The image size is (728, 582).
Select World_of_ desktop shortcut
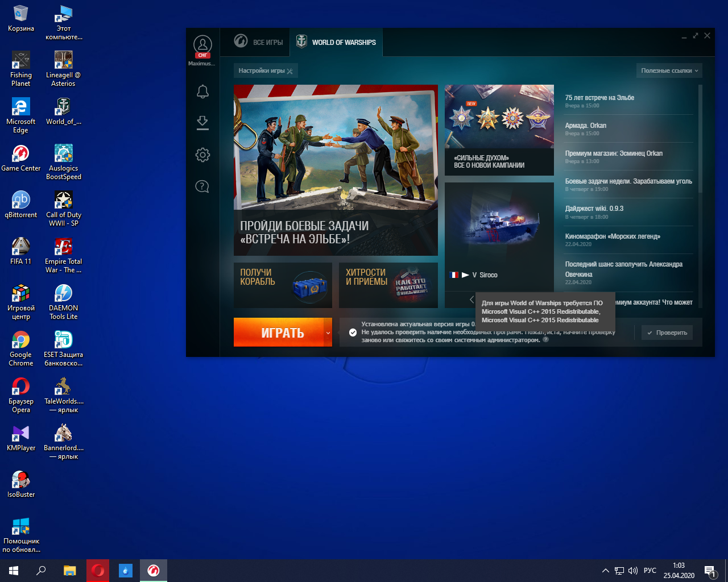tap(64, 111)
